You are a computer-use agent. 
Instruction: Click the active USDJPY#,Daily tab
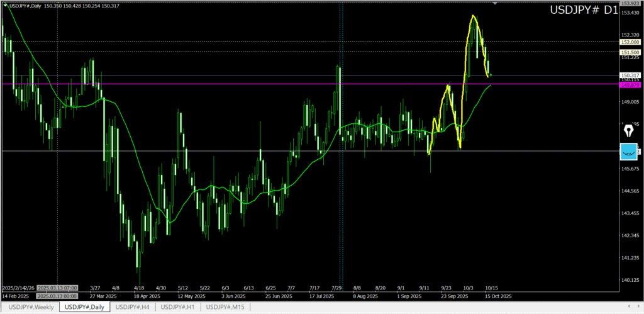point(84,306)
